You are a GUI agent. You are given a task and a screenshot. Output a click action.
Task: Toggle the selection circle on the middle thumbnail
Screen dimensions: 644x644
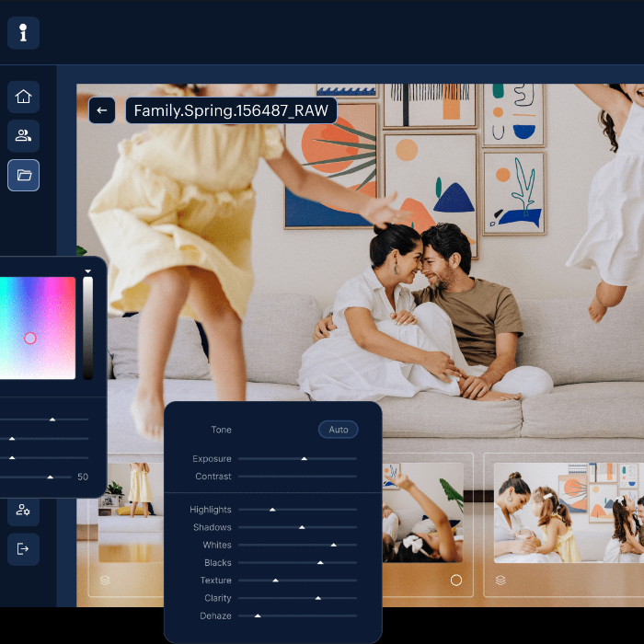(455, 581)
